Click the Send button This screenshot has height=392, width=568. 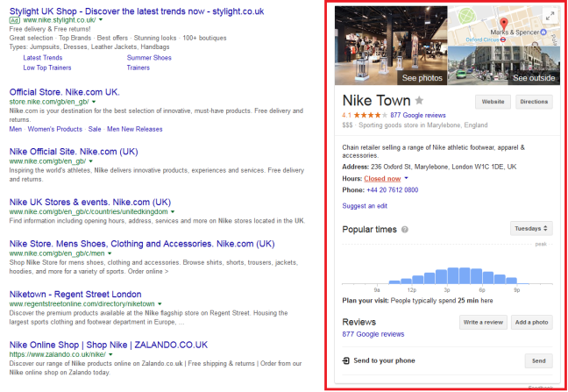[x=539, y=360]
